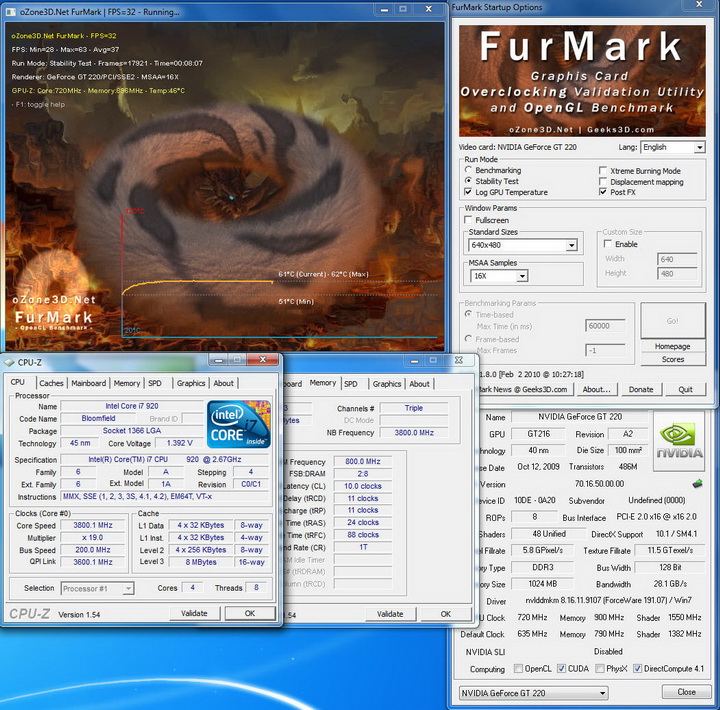720x710 pixels.
Task: Open the Processor #1 selection dropdown
Action: 97,588
